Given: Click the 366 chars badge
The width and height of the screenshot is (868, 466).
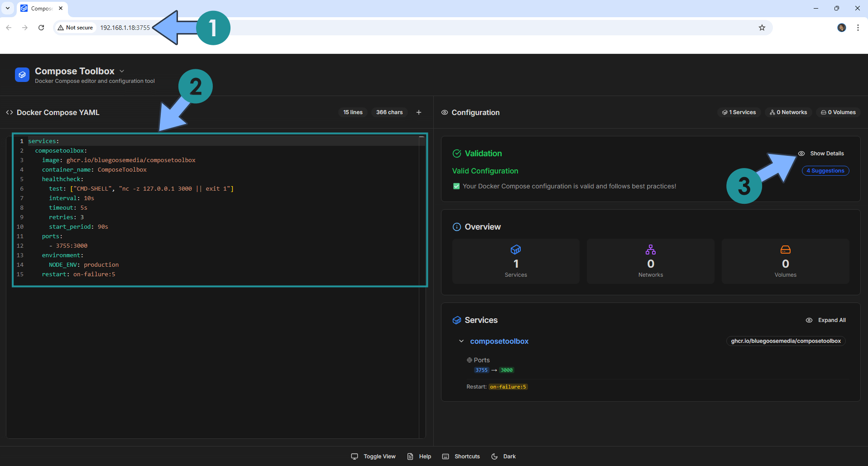Looking at the screenshot, I should click(389, 112).
